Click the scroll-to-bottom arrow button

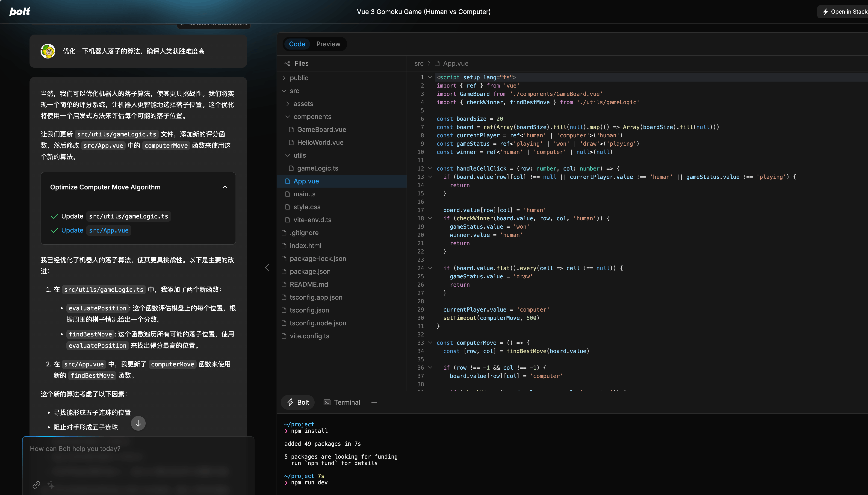[x=138, y=423]
